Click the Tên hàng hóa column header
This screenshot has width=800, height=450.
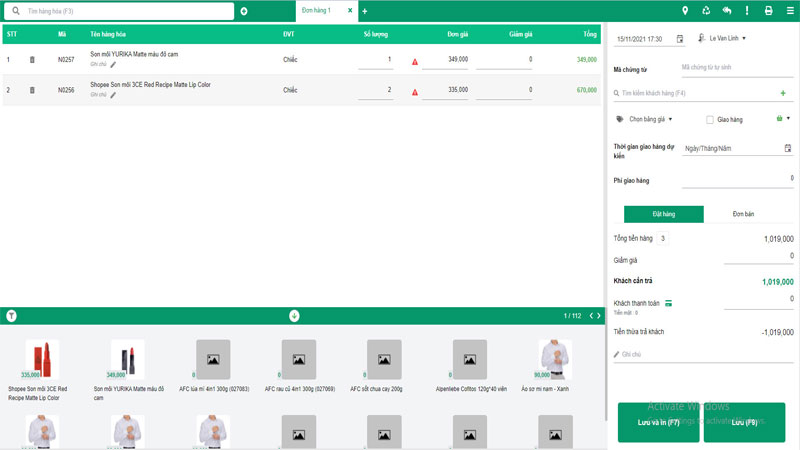tap(108, 34)
